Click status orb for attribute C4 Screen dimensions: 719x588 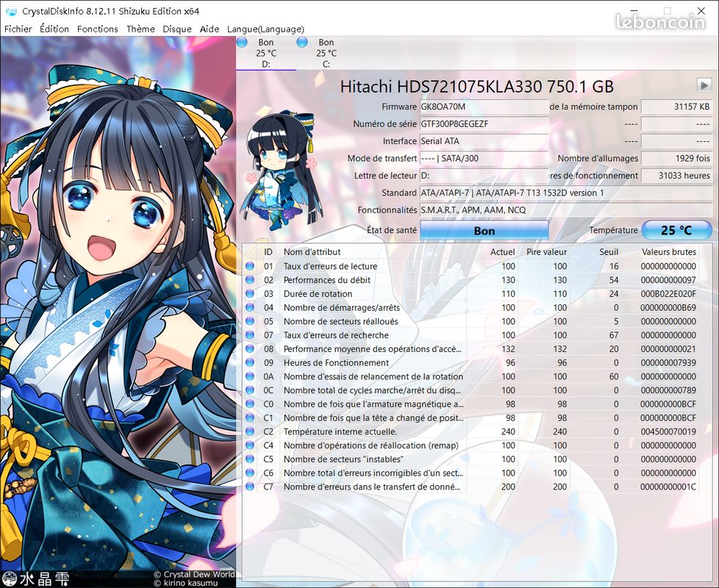250,445
